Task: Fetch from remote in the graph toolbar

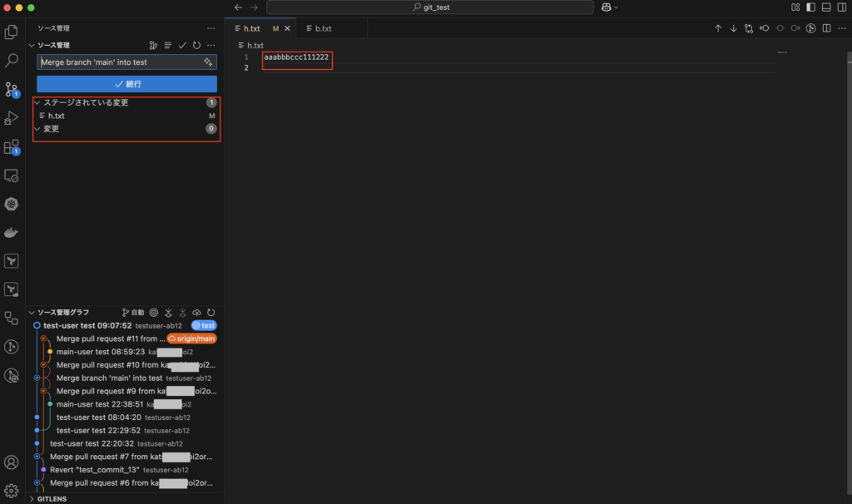Action: pyautogui.click(x=168, y=312)
